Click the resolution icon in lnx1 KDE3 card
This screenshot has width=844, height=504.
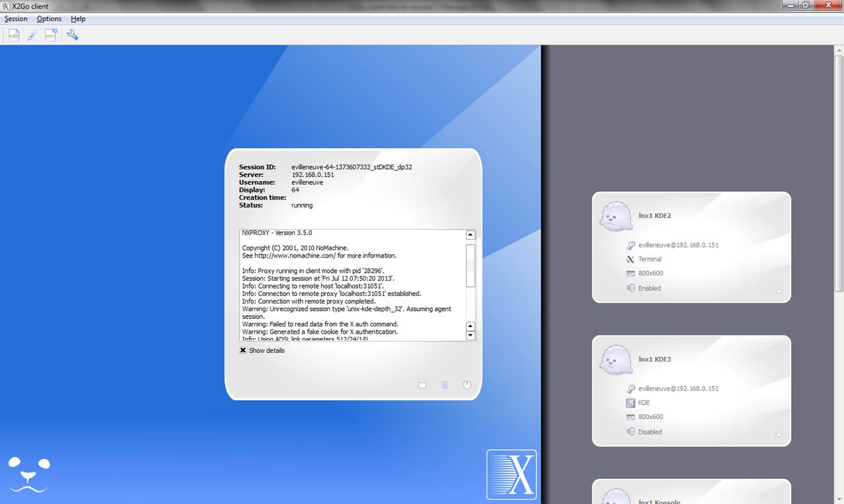point(631,417)
